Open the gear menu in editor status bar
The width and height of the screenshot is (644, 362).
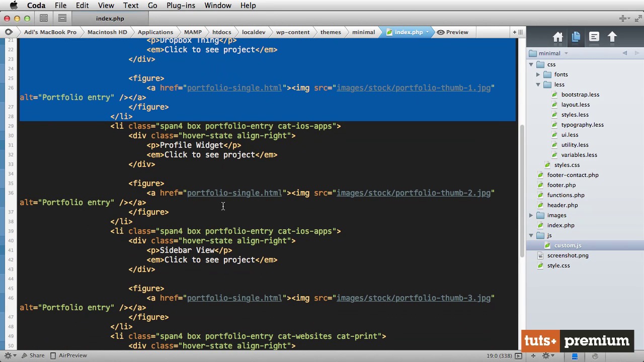(10, 355)
